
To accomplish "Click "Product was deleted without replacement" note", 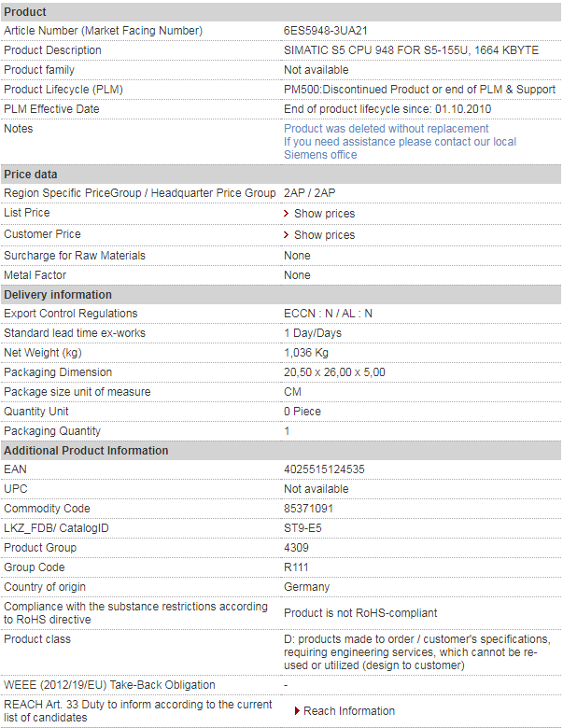I will click(x=386, y=129).
